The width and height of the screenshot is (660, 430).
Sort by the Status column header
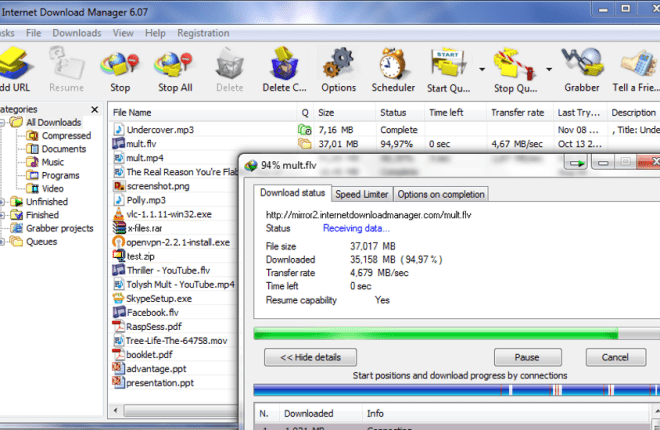click(399, 113)
